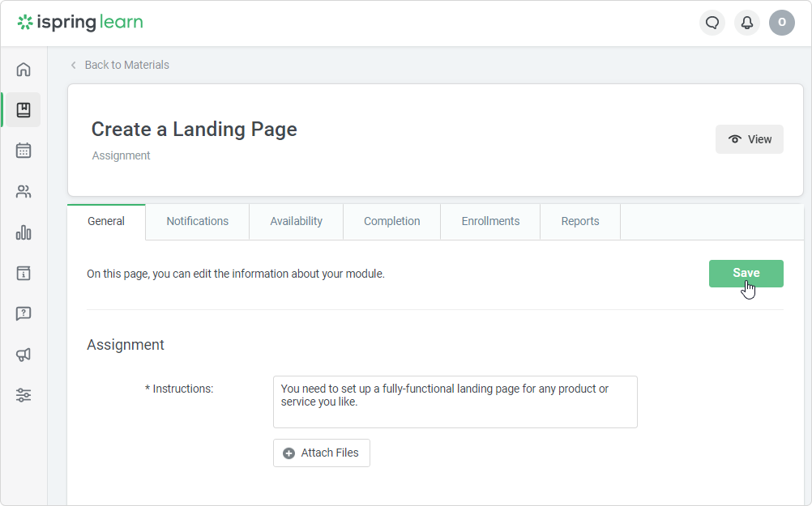Image resolution: width=812 pixels, height=506 pixels.
Task: Click into the Instructions text field
Action: pyautogui.click(x=455, y=402)
